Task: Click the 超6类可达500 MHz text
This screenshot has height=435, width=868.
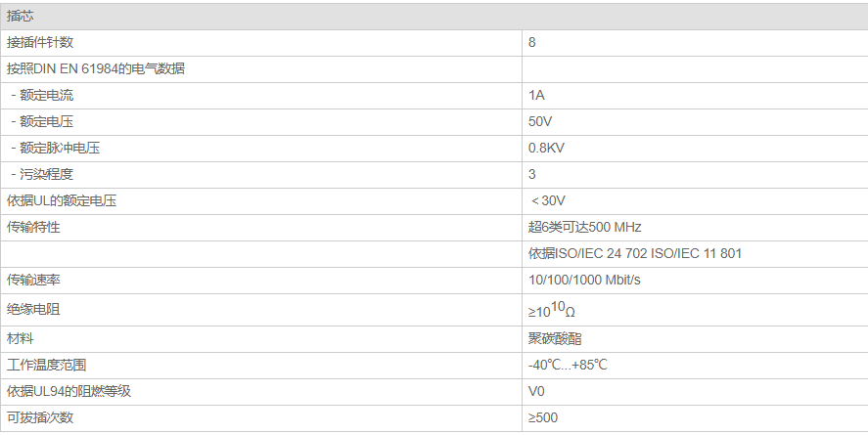Action: coord(584,227)
